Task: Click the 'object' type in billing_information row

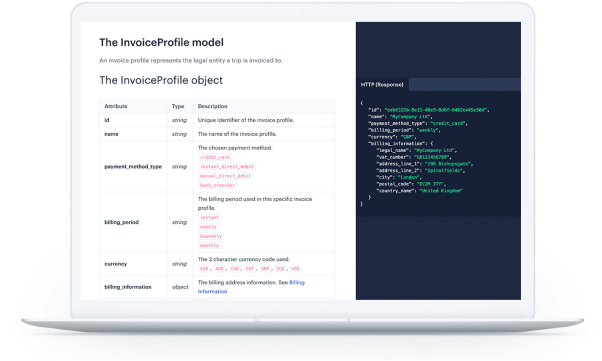Action: pyautogui.click(x=180, y=287)
